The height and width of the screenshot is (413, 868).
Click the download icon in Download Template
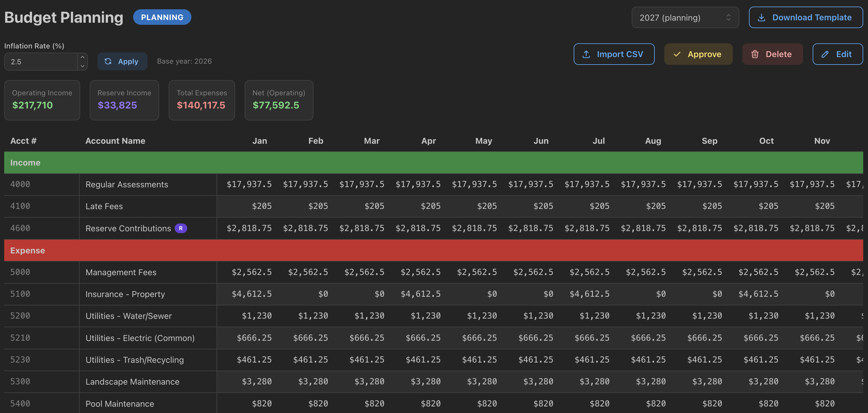pos(761,18)
